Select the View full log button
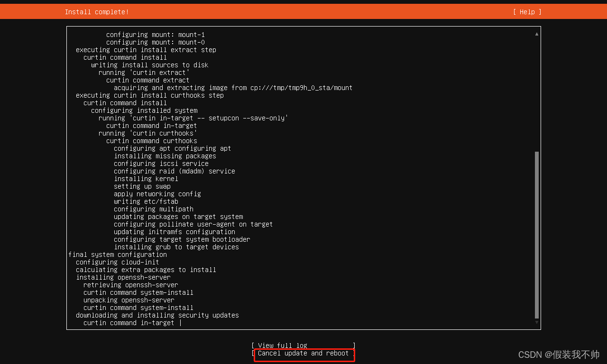This screenshot has height=364, width=607. click(303, 346)
